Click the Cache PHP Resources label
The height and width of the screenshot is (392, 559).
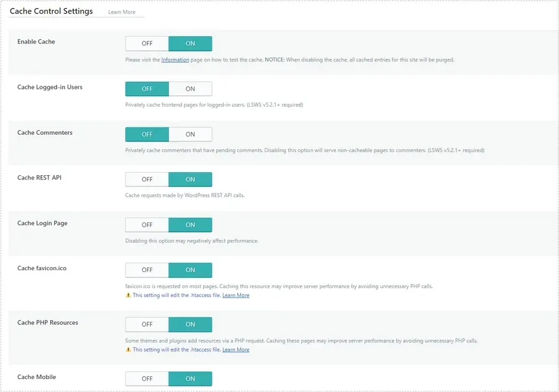[48, 322]
